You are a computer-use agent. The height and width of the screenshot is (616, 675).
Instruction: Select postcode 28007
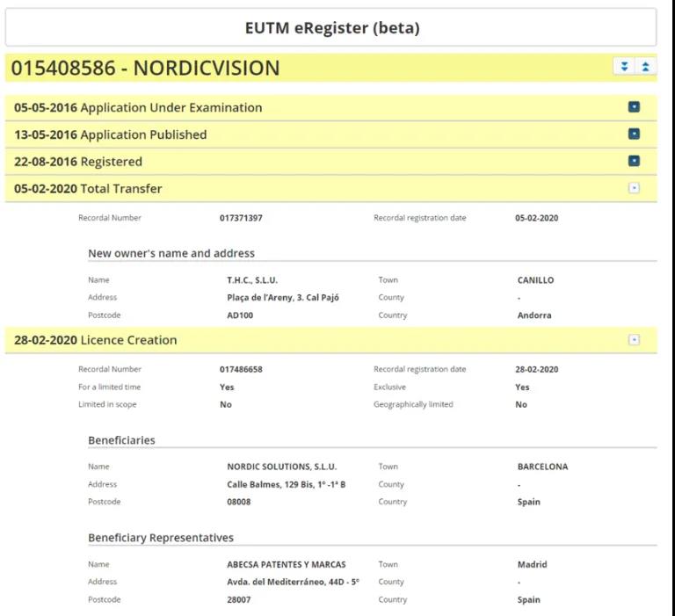(238, 599)
